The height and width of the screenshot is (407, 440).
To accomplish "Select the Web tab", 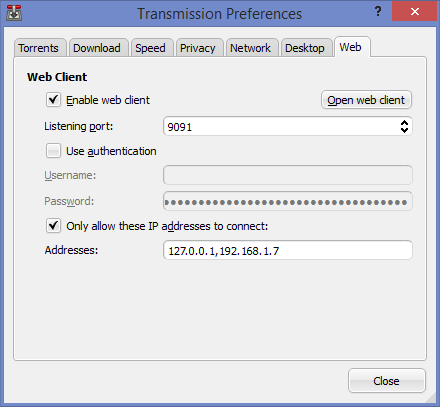I will click(x=352, y=47).
